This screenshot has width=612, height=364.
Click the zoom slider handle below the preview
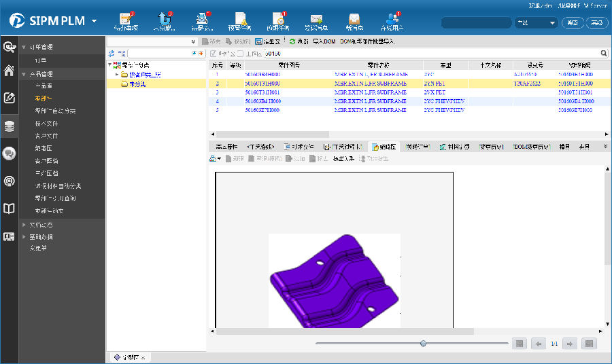coord(423,344)
